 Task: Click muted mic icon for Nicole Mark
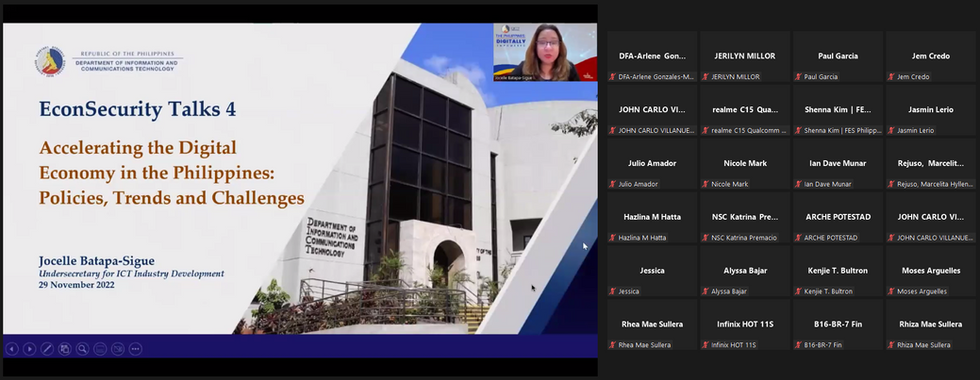click(x=706, y=184)
